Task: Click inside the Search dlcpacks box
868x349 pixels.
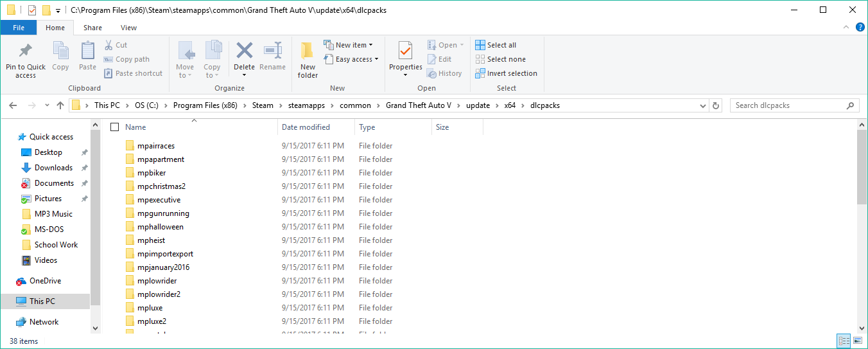Action: tap(788, 105)
